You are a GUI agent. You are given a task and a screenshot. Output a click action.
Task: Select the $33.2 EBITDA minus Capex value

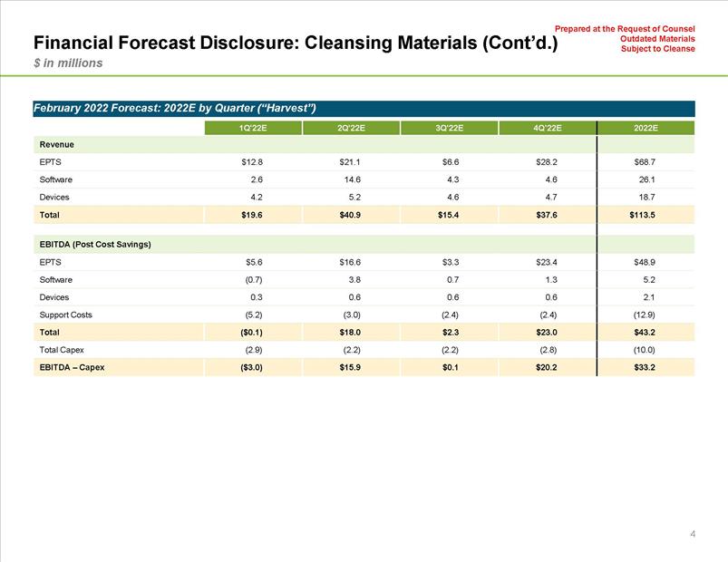click(x=644, y=367)
